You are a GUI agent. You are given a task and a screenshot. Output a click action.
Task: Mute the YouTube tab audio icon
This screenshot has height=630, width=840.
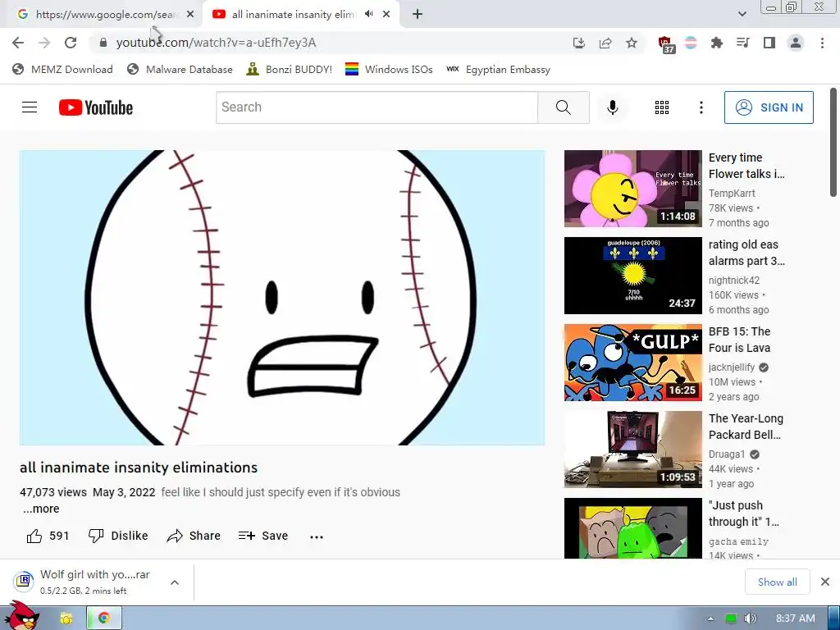point(368,15)
